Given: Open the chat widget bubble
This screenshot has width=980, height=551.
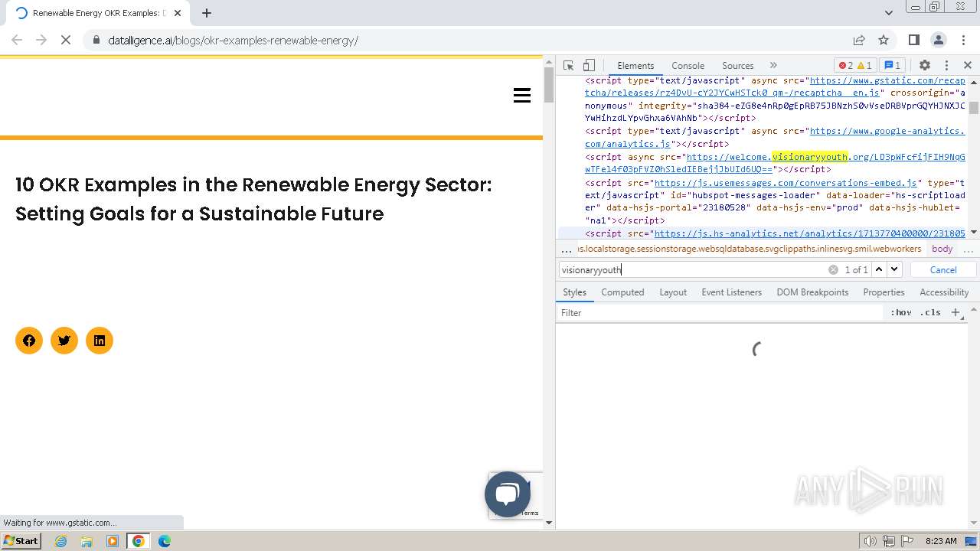Looking at the screenshot, I should (x=508, y=494).
